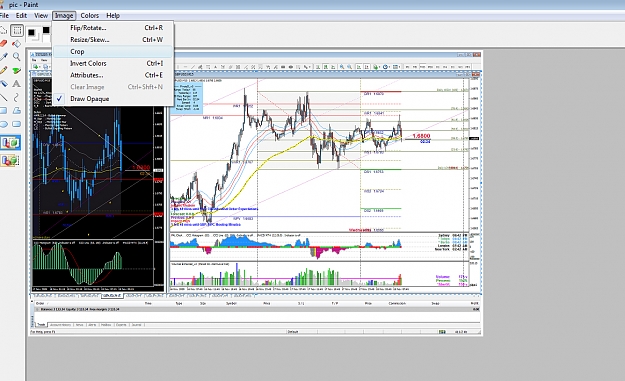Click the foreground color indicator
This screenshot has height=381, width=625.
pyautogui.click(x=32, y=33)
